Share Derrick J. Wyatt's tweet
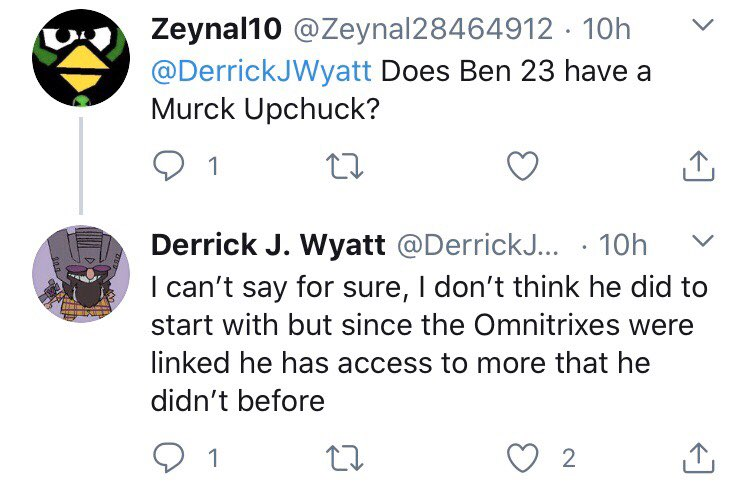The width and height of the screenshot is (750, 493). (697, 458)
